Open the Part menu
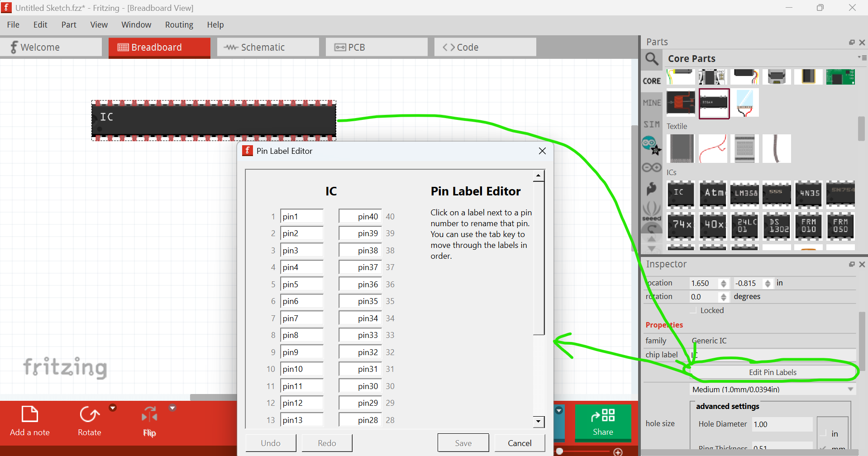868x456 pixels. point(69,24)
